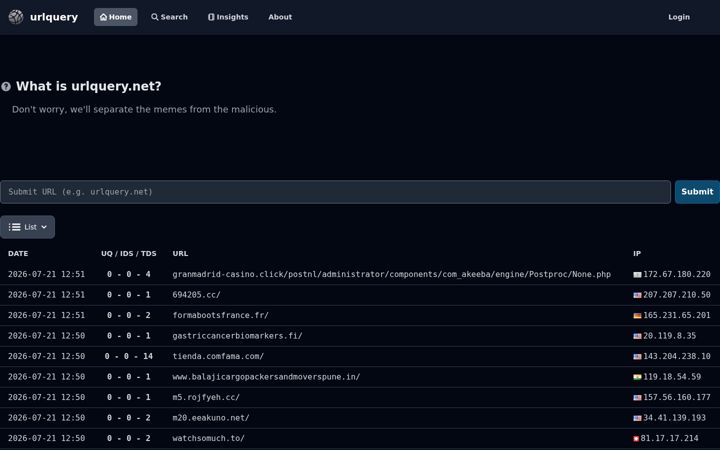
Task: Click score 0 - 0 - 4 for granmadrid-casino row
Action: (129, 274)
